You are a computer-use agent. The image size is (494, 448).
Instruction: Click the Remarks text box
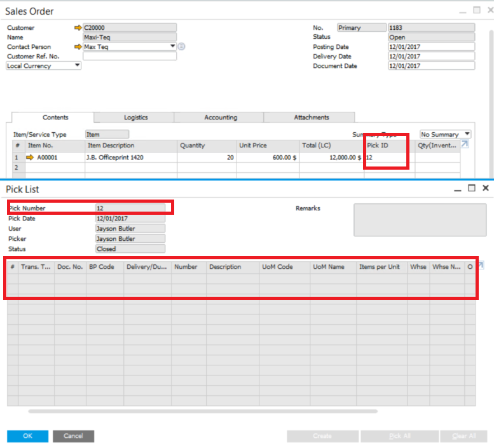420,220
